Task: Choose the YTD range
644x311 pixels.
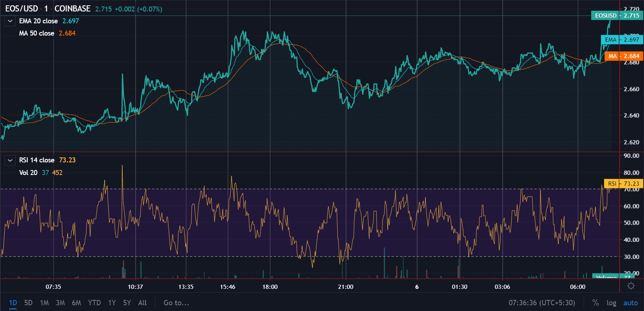Action: coord(94,303)
